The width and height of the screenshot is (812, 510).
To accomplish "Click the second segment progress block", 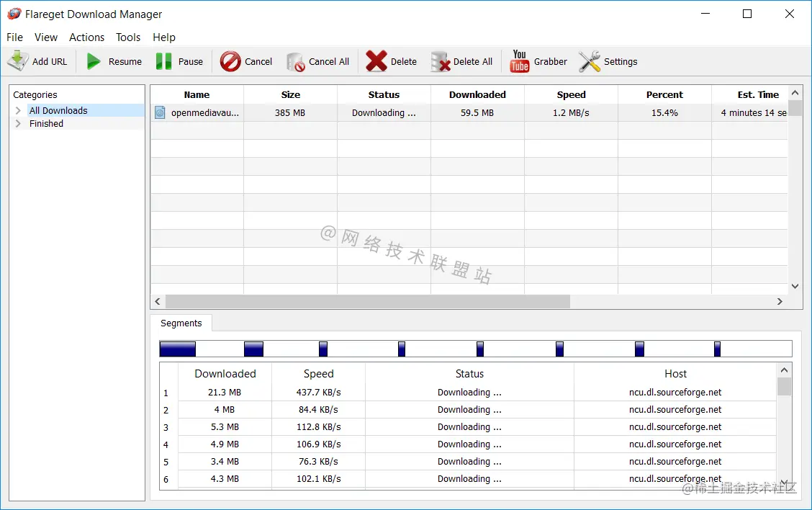I will click(253, 349).
